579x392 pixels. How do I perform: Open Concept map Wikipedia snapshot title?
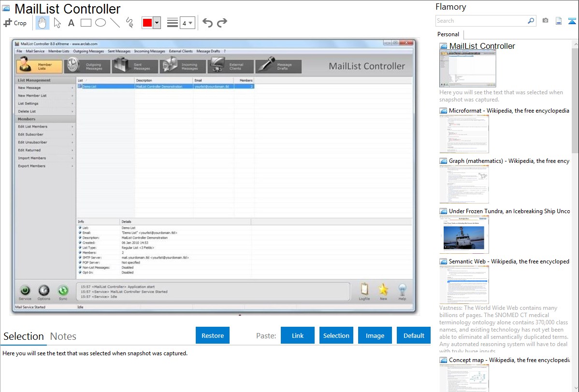[509, 360]
